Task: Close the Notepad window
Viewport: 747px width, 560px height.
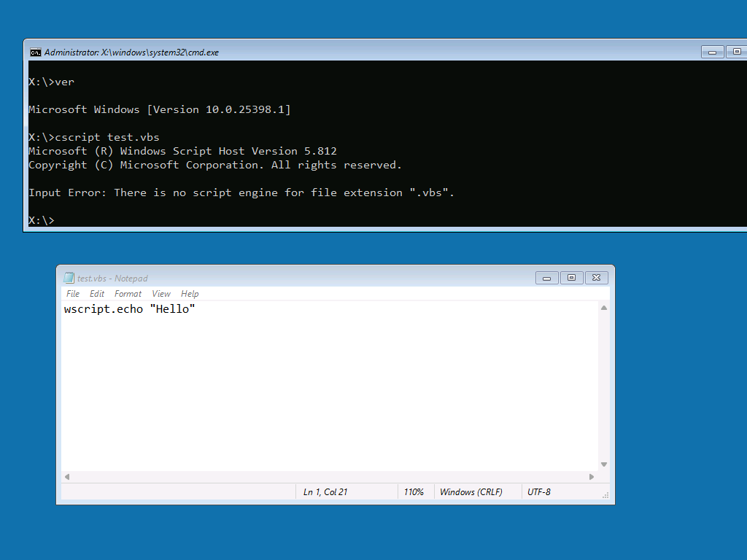Action: tap(596, 278)
